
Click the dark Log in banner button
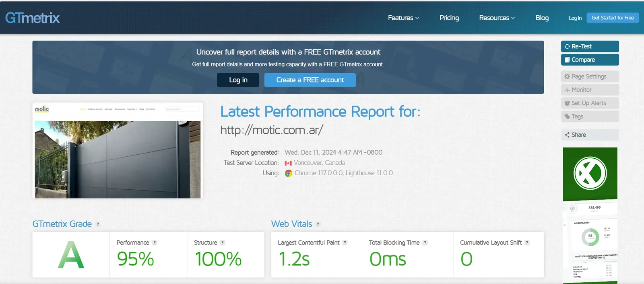pos(238,80)
